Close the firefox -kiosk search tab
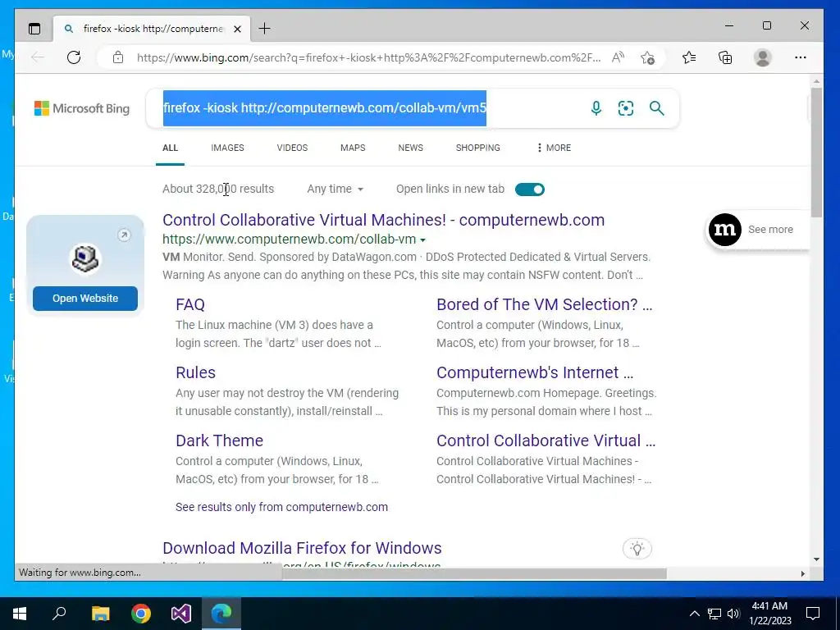This screenshot has width=840, height=630. (x=237, y=29)
